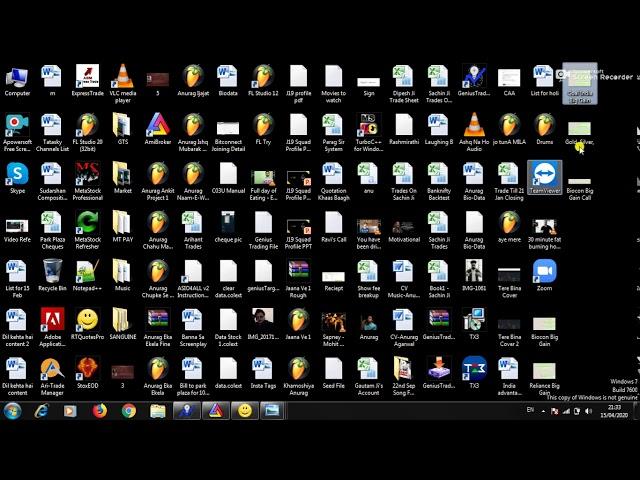Viewport: 640px width, 480px height.
Task: Select the Biodata Word document
Action: (228, 81)
